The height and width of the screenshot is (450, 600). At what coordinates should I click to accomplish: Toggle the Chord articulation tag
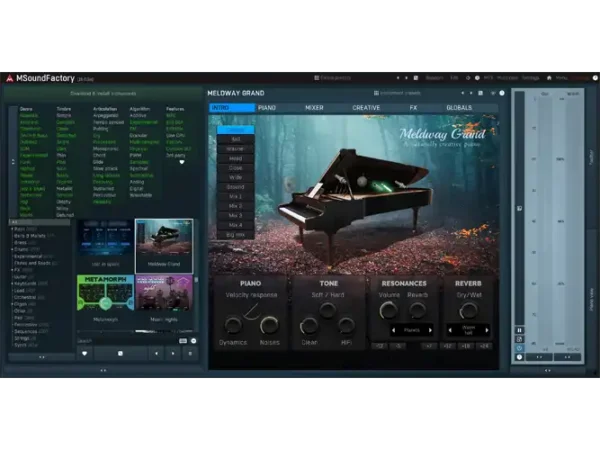99,155
